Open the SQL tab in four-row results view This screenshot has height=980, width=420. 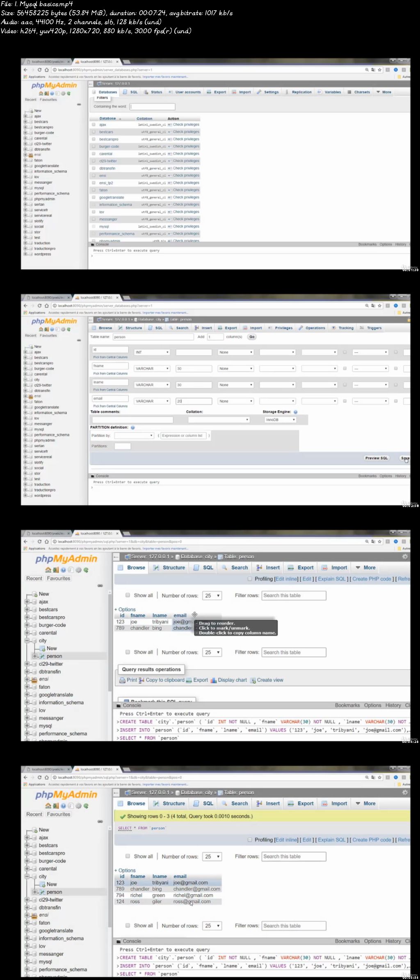click(x=203, y=804)
